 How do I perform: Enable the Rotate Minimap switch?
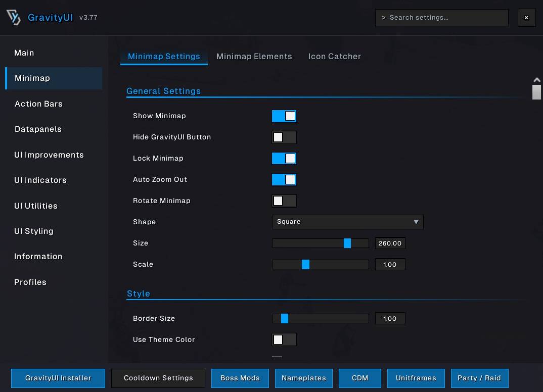pyautogui.click(x=284, y=201)
